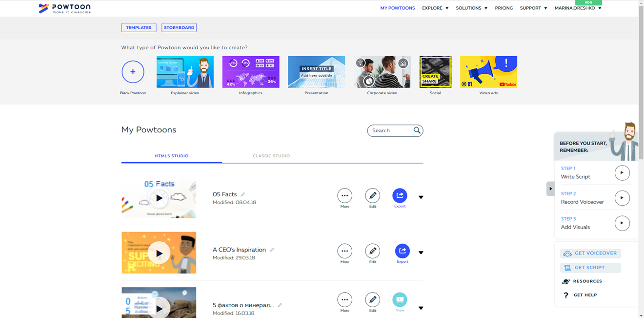This screenshot has width=644, height=318.
Task: Select the Explainer video template
Action: 185,72
